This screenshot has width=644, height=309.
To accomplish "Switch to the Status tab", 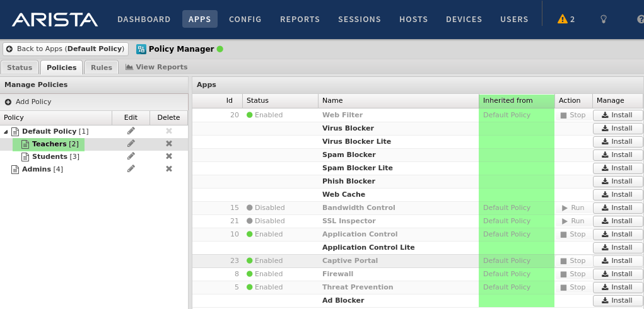I will tap(20, 67).
